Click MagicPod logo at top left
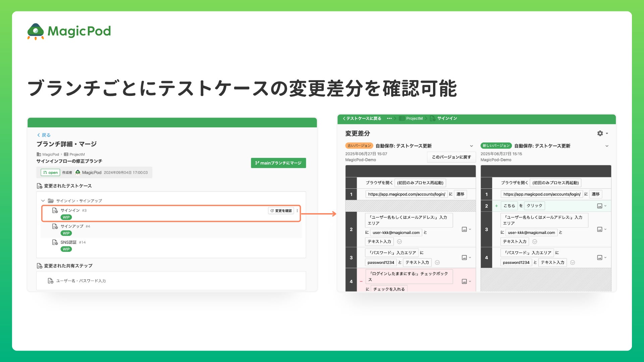This screenshot has width=644, height=362. point(69,32)
